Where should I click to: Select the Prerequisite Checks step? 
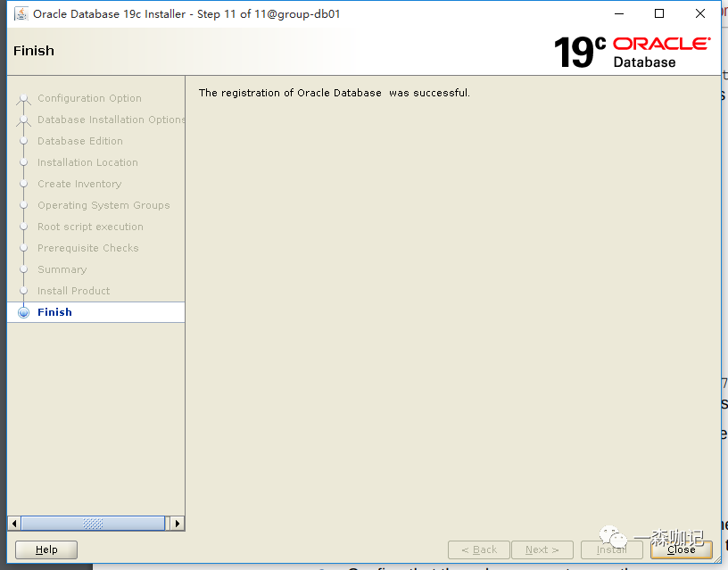[87, 248]
